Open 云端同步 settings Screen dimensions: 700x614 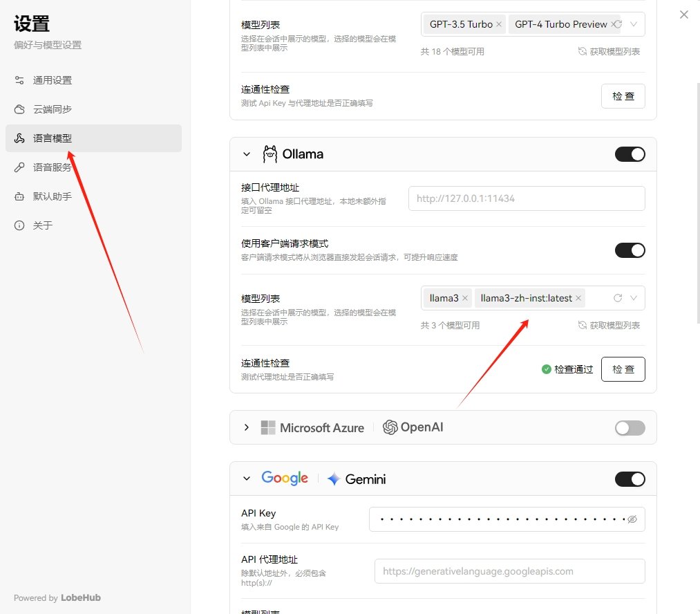tap(93, 109)
